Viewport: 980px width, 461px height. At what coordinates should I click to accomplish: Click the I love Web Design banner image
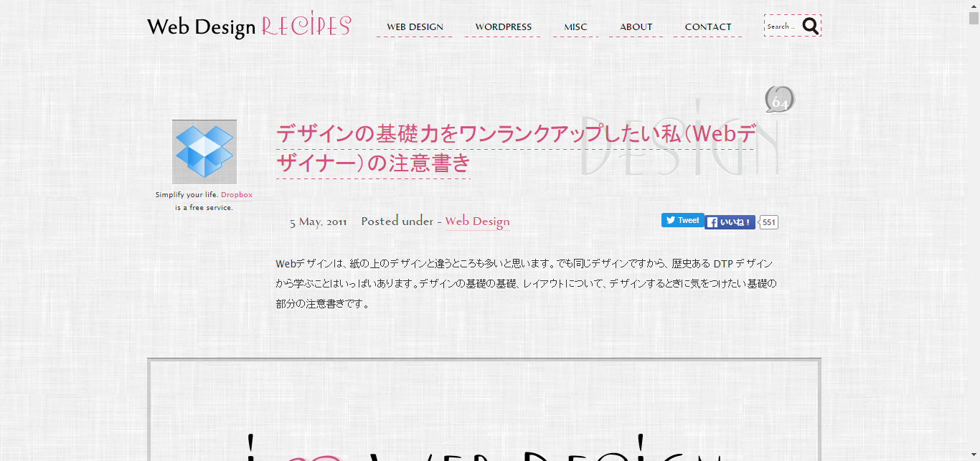pos(484,416)
